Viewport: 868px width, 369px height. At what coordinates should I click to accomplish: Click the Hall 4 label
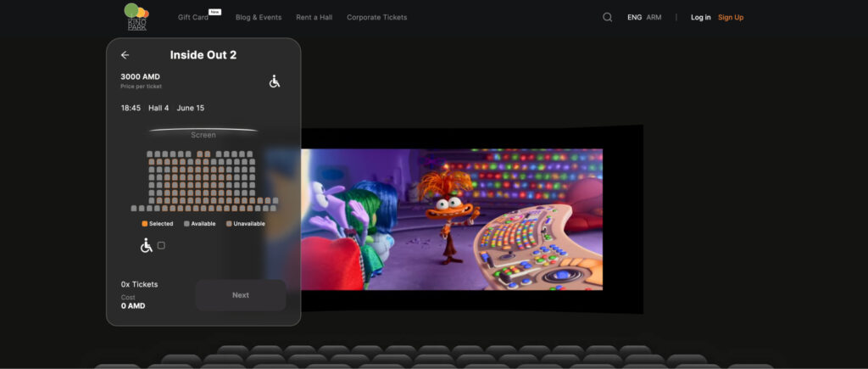159,108
